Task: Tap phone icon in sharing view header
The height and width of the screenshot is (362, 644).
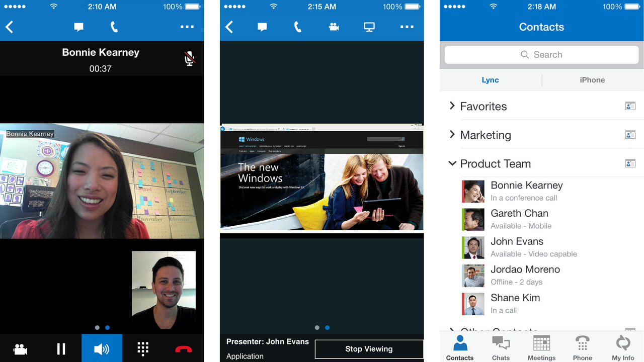Action: (298, 27)
